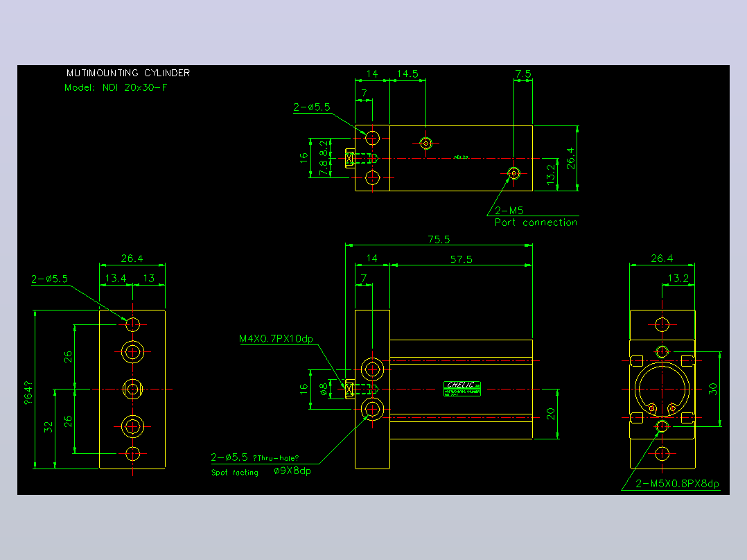Image resolution: width=747 pixels, height=560 pixels.
Task: Click the 14.5 dimension in top view
Action: point(407,74)
